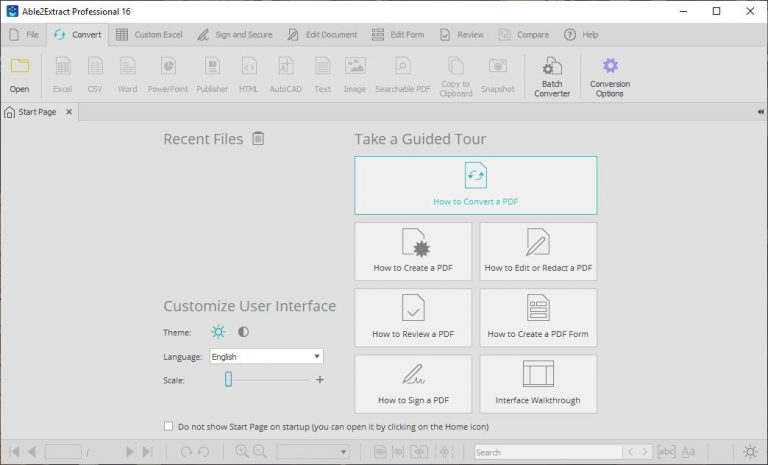Image resolution: width=768 pixels, height=465 pixels.
Task: Switch to the Edit Document tab
Action: [x=322, y=35]
